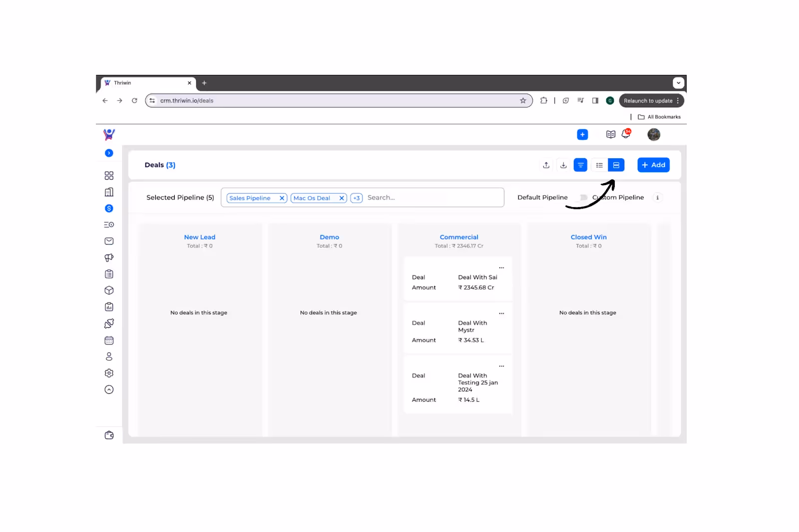799x532 pixels.
Task: Remove the Sales Pipeline chip
Action: pyautogui.click(x=282, y=198)
